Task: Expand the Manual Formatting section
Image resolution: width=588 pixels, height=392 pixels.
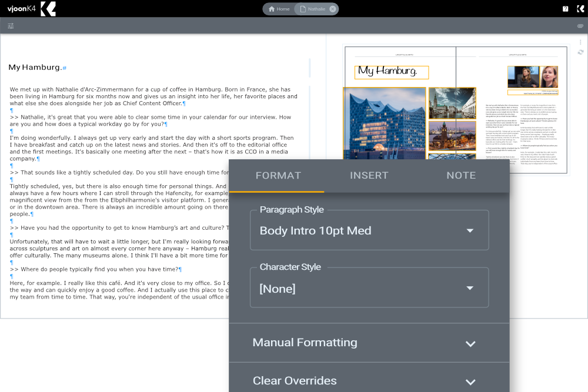Action: (x=369, y=342)
